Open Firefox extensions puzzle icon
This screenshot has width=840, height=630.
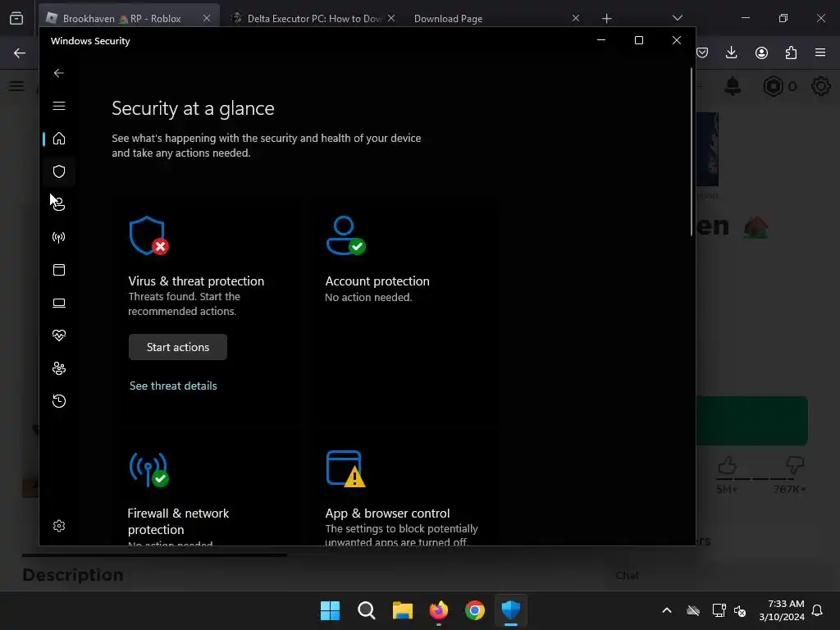(x=791, y=52)
